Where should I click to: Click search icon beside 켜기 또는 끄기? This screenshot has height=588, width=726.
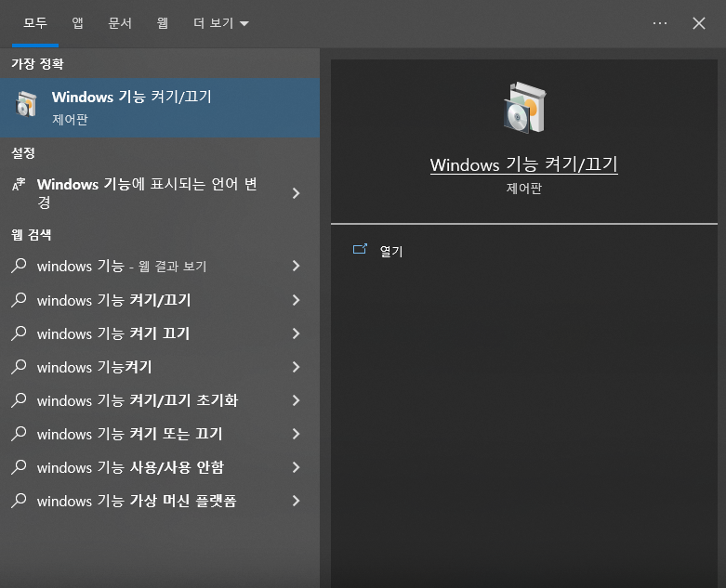pyautogui.click(x=19, y=434)
